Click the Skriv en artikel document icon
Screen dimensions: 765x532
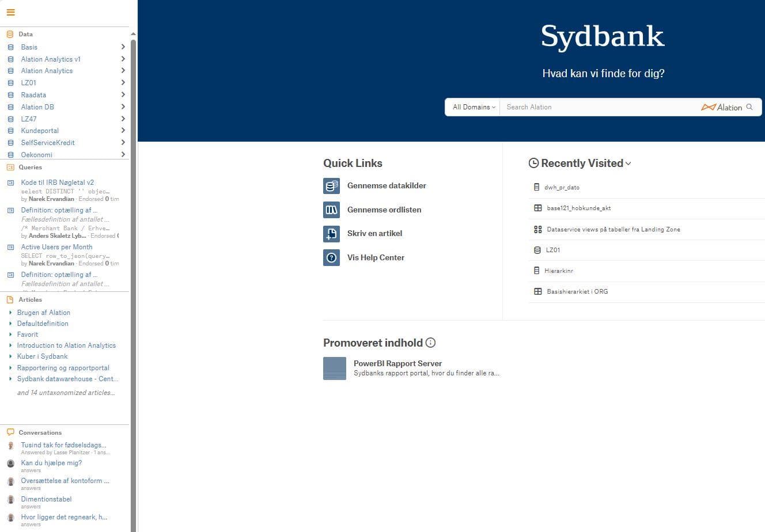coord(331,234)
